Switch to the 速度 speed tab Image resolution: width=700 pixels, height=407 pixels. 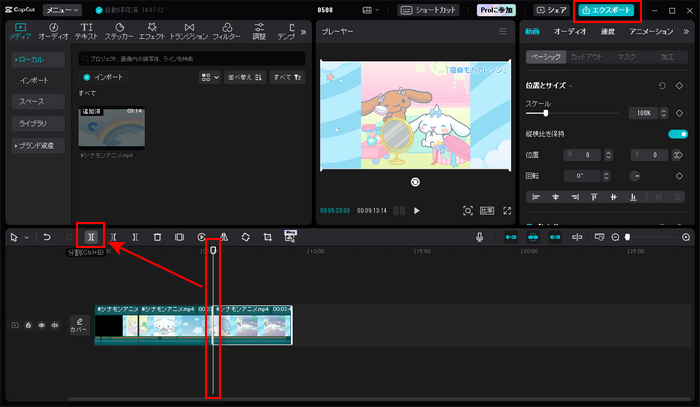pyautogui.click(x=608, y=32)
